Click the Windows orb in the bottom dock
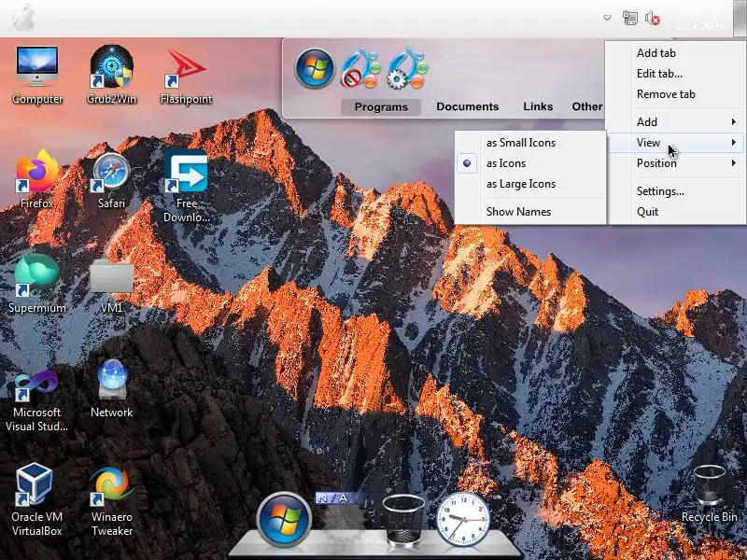747x560 pixels. pos(284,520)
